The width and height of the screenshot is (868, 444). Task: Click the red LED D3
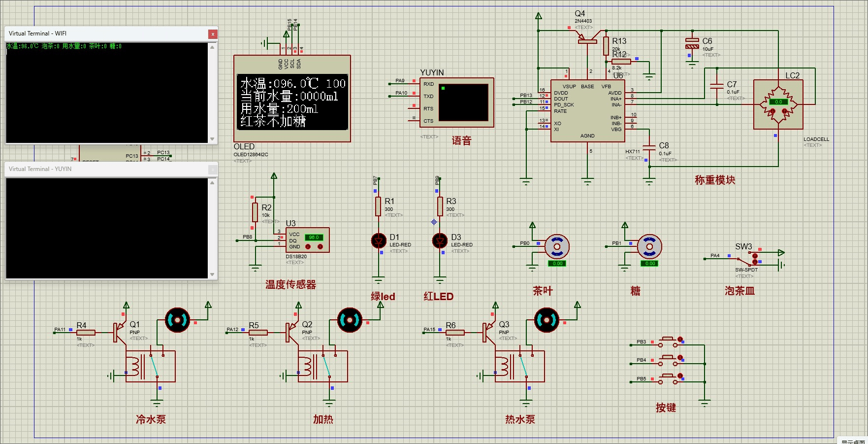click(x=440, y=241)
